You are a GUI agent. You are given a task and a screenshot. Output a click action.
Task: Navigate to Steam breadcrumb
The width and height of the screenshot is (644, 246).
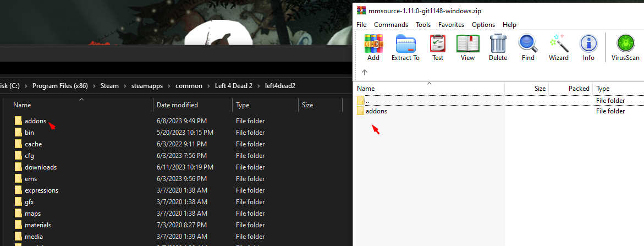[x=109, y=86]
